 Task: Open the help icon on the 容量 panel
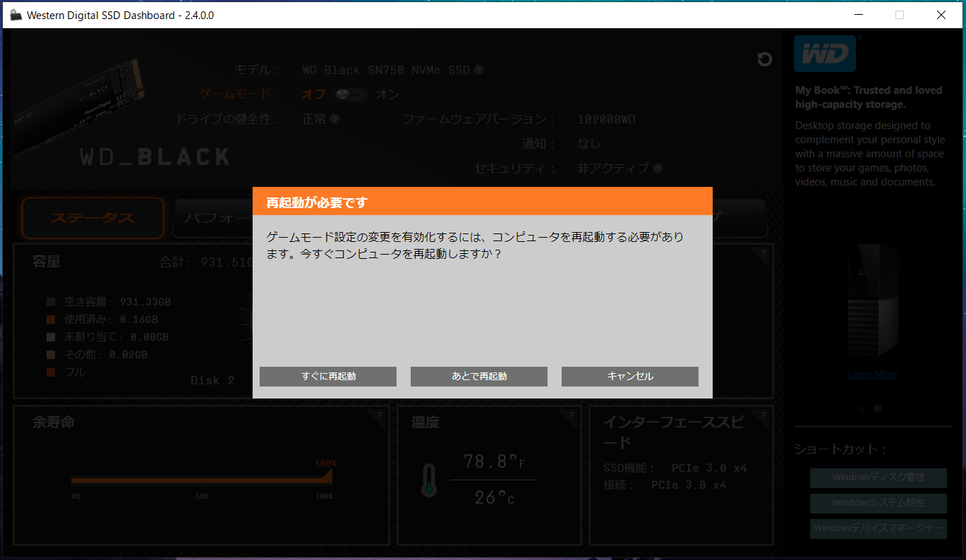[763, 253]
